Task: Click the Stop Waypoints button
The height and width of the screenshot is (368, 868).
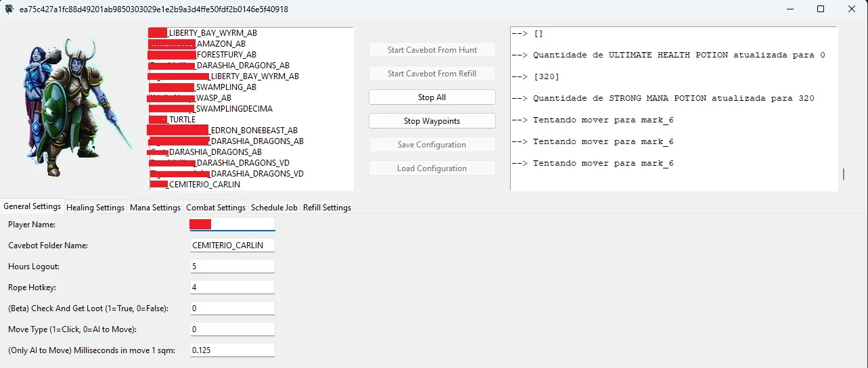Action: [x=432, y=121]
